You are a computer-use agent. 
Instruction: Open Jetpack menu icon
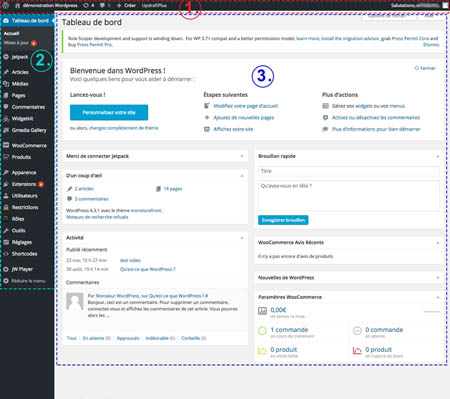[x=6, y=57]
